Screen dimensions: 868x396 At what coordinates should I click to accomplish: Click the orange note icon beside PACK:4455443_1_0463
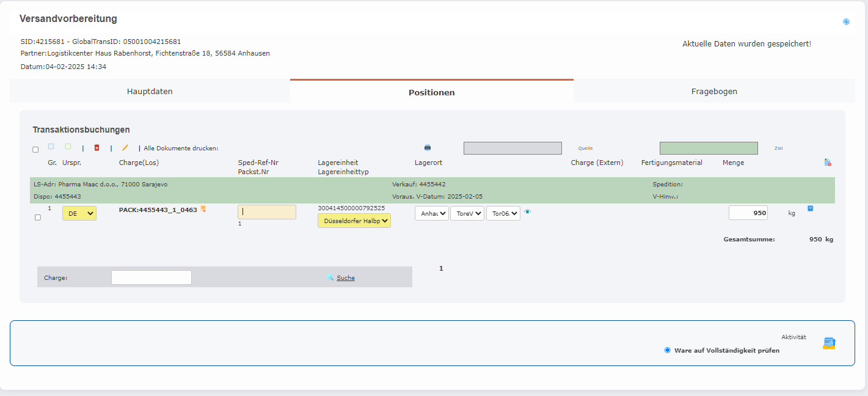203,209
